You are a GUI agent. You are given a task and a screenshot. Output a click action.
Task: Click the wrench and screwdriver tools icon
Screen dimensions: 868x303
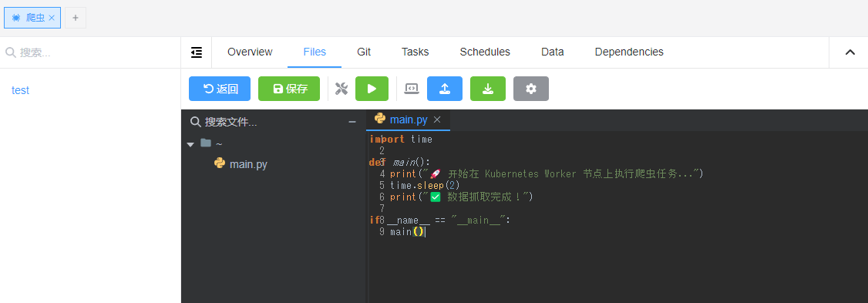(x=341, y=89)
